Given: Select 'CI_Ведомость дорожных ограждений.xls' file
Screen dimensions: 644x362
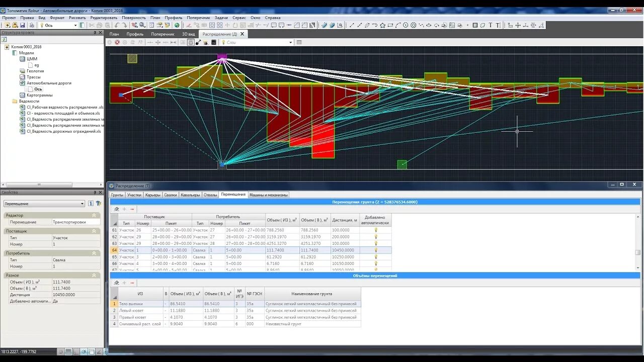Looking at the screenshot, I should click(x=64, y=131).
